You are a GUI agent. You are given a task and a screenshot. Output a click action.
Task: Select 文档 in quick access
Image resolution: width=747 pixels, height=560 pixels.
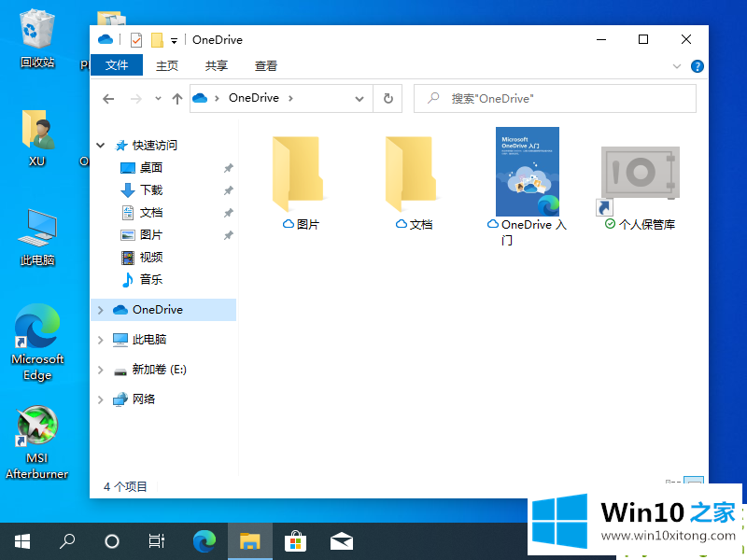(151, 213)
